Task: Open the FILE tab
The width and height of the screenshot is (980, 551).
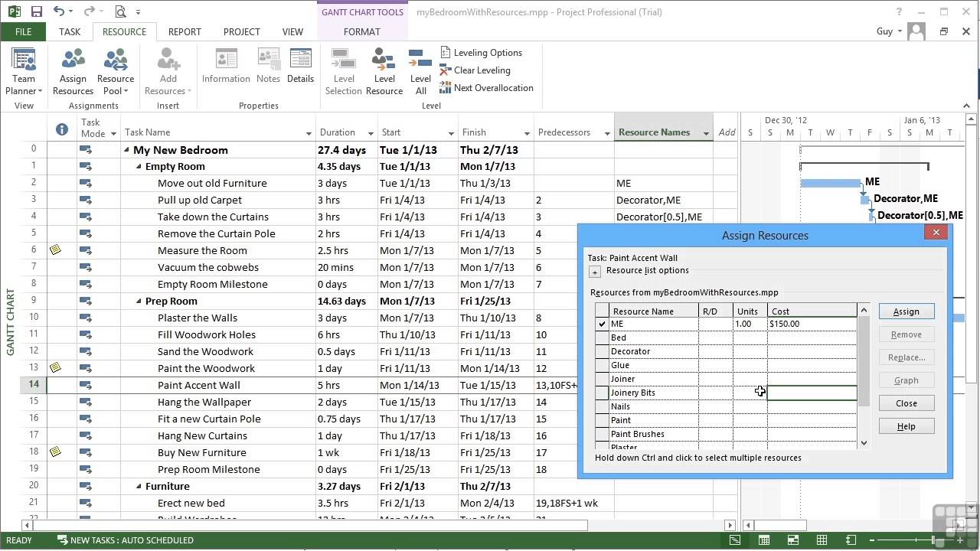Action: click(23, 31)
